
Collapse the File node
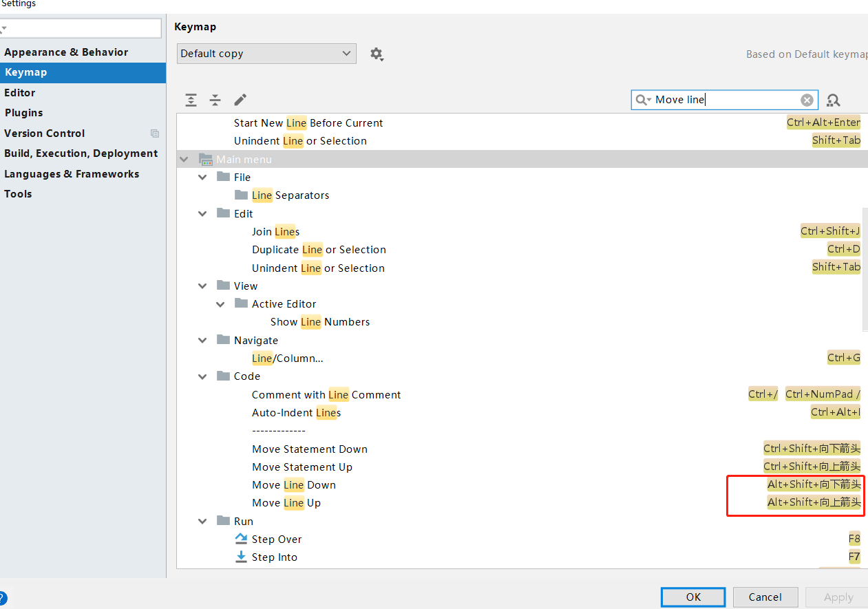coord(202,177)
